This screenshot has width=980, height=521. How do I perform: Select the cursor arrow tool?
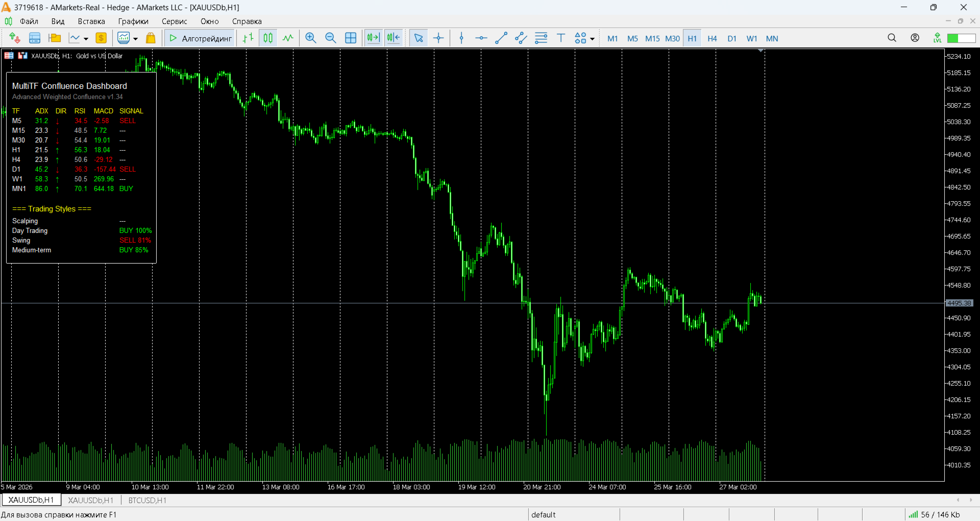point(419,38)
